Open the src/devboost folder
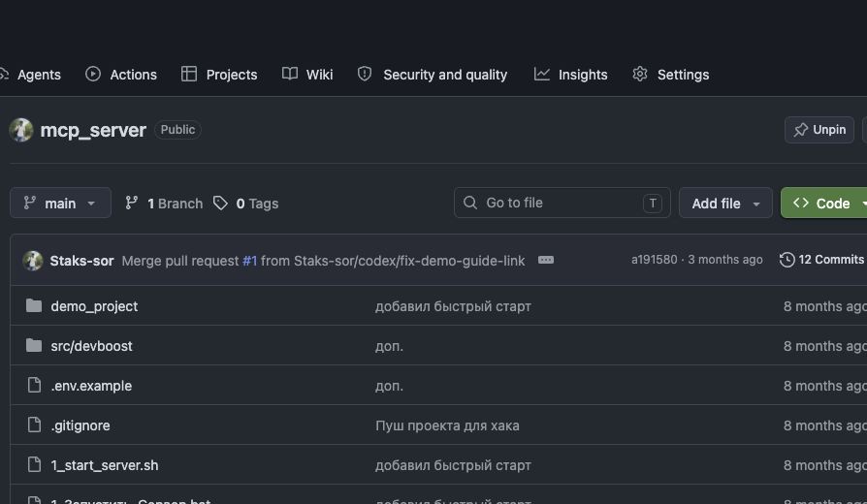Screen dimensions: 867x504 tap(91, 345)
